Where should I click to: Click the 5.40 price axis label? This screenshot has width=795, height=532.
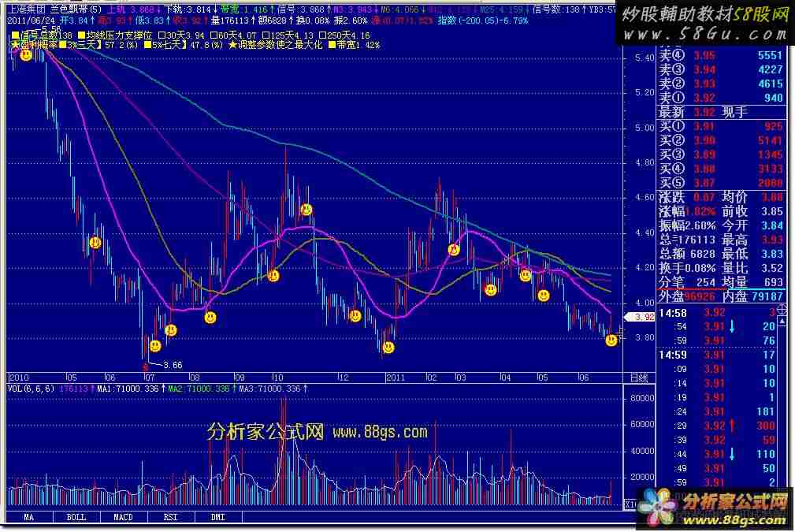tap(645, 58)
